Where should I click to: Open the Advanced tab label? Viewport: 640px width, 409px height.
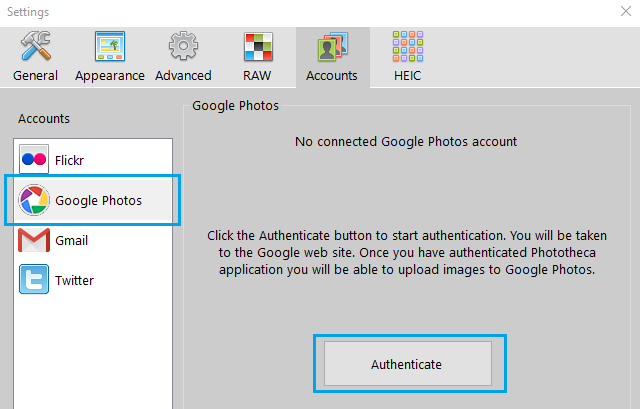pyautogui.click(x=183, y=76)
